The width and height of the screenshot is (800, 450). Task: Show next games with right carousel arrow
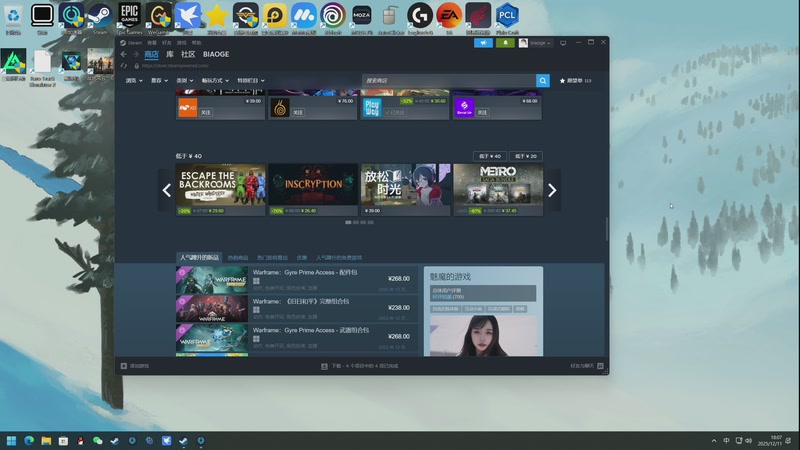tap(552, 190)
